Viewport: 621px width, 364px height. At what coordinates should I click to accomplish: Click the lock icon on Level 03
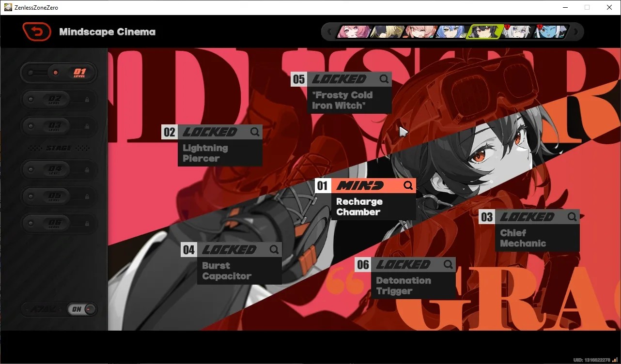pos(87,126)
